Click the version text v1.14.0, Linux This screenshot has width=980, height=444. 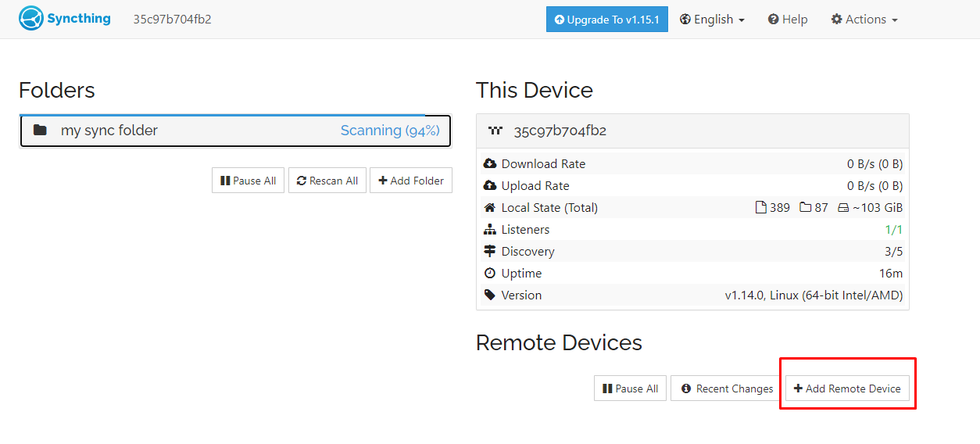click(814, 295)
